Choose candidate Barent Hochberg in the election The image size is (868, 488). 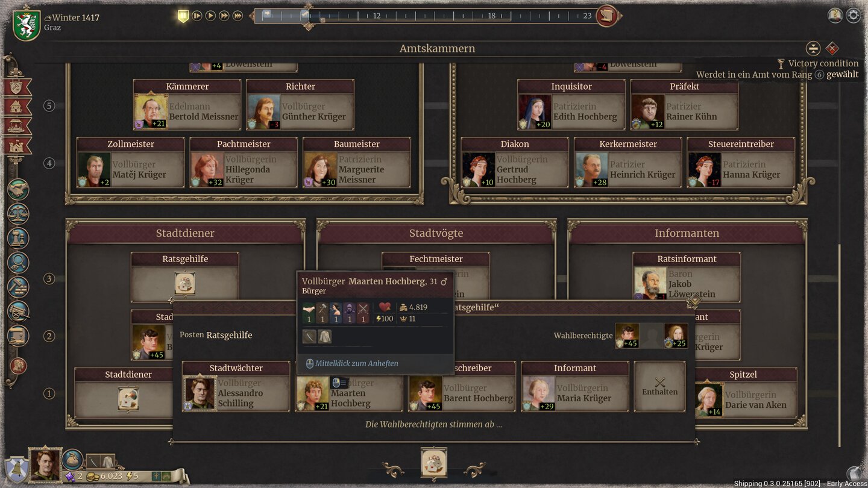pos(462,393)
